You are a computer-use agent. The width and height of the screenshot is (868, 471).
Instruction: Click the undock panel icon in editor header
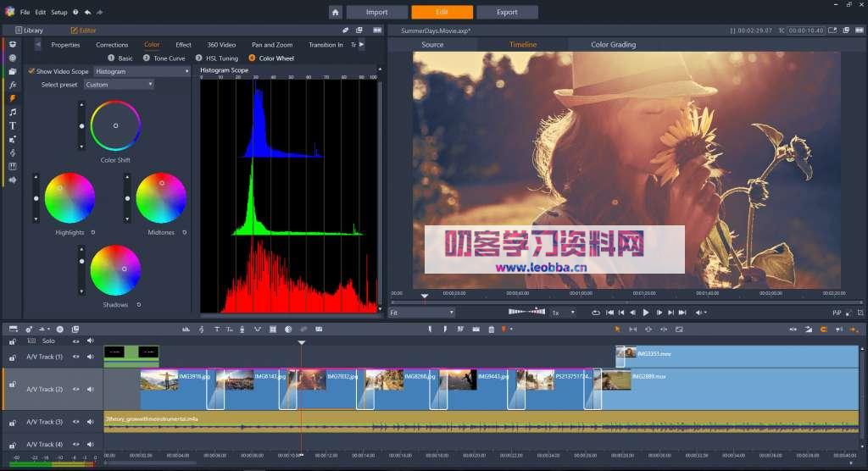pos(359,30)
